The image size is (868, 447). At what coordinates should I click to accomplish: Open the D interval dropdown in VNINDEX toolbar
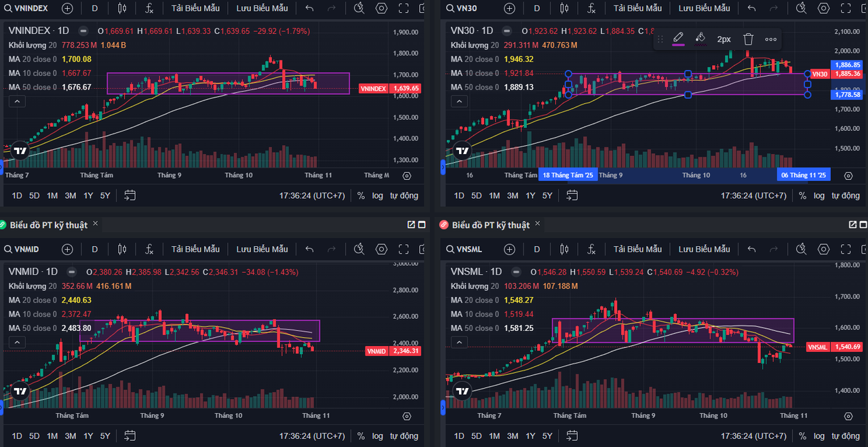click(x=95, y=8)
